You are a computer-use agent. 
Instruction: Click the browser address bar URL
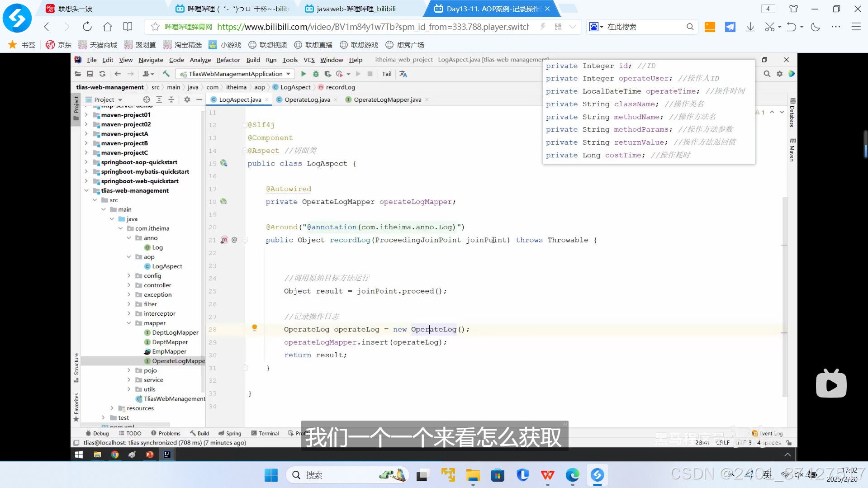[373, 27]
